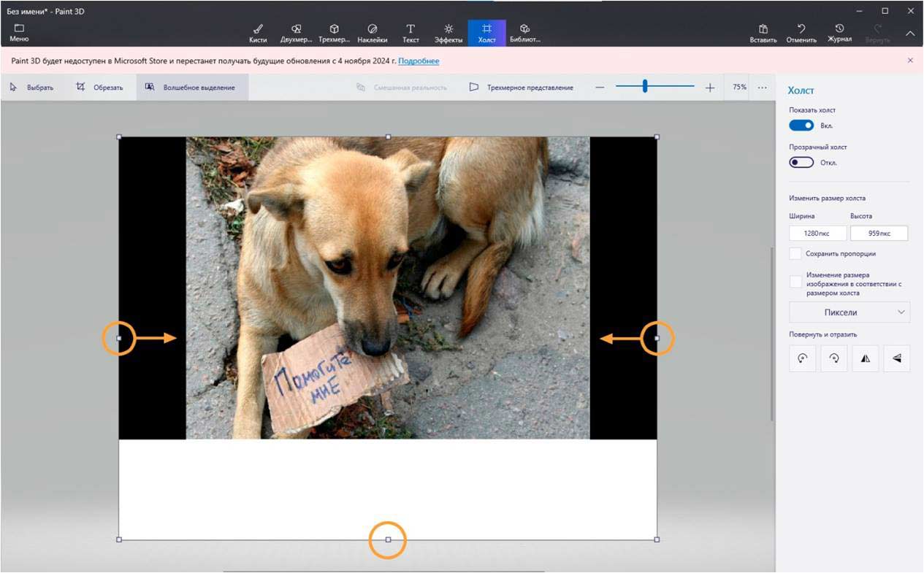Viewport: 924px width, 573px height.
Task: Select the Кисти (Brushes) tool
Action: [x=258, y=33]
